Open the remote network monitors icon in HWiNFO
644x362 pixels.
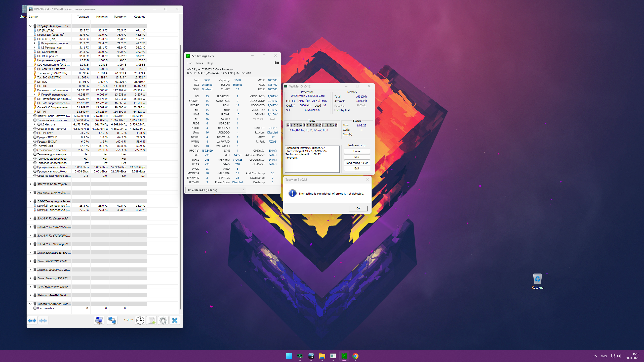[x=112, y=321]
